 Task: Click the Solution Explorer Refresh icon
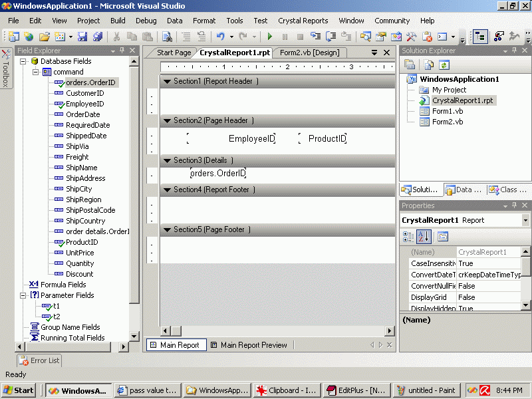pos(444,65)
